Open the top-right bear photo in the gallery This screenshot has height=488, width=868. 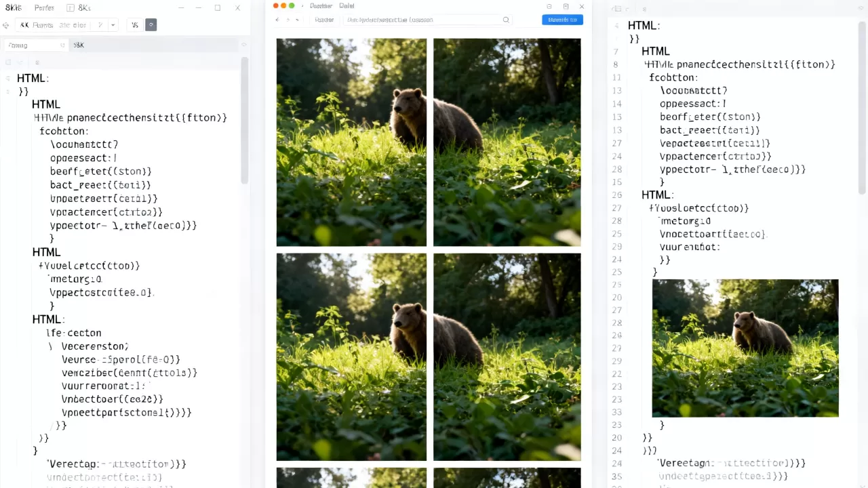tap(507, 142)
